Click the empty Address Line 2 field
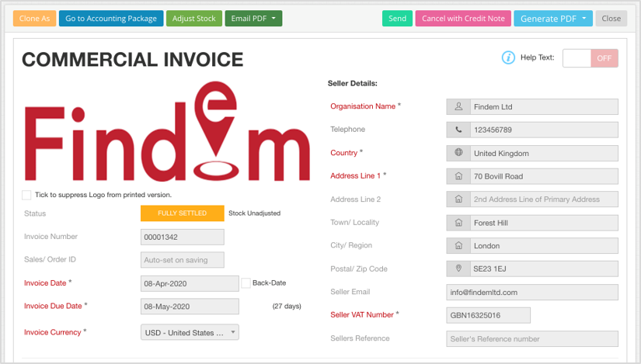Image resolution: width=641 pixels, height=364 pixels. click(x=544, y=199)
